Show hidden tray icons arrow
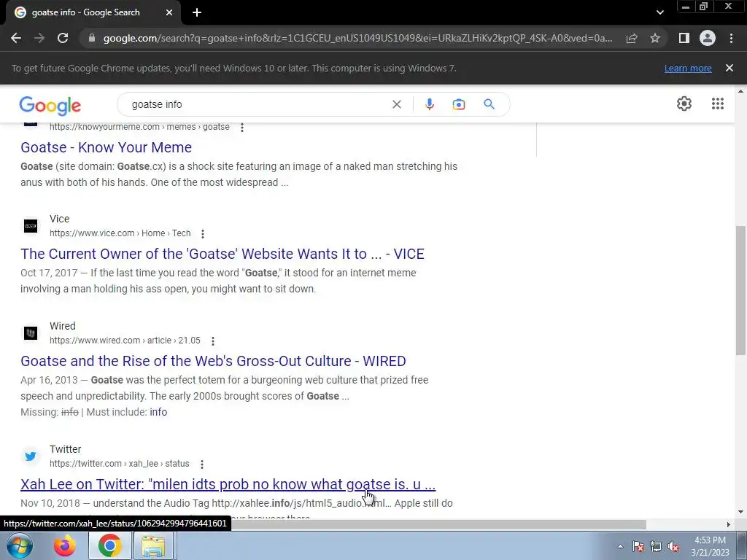The height and width of the screenshot is (560, 747). pos(620,546)
